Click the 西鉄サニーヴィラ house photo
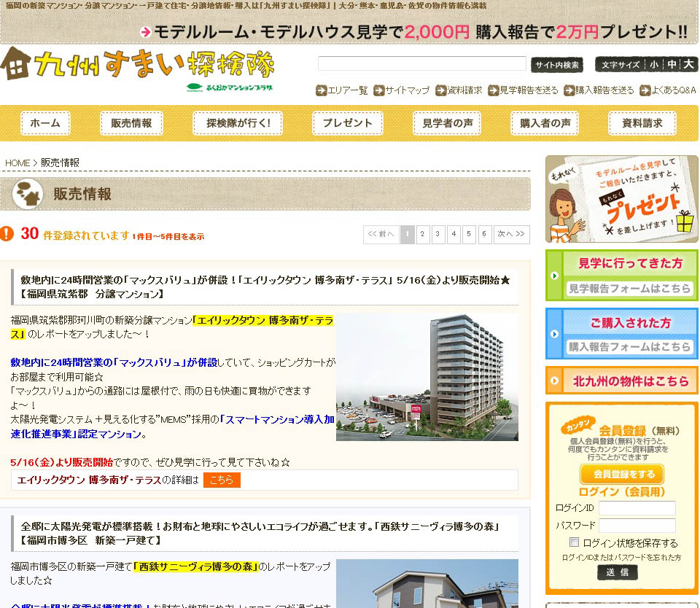The height and width of the screenshot is (608, 700). [x=427, y=583]
